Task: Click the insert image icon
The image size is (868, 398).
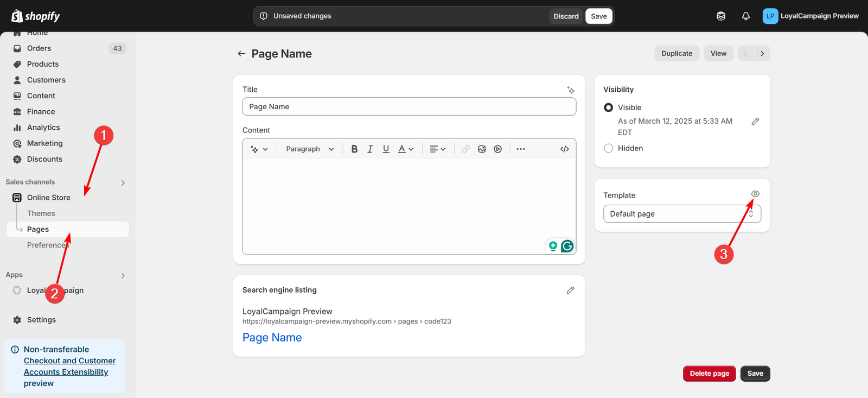Action: pos(482,149)
